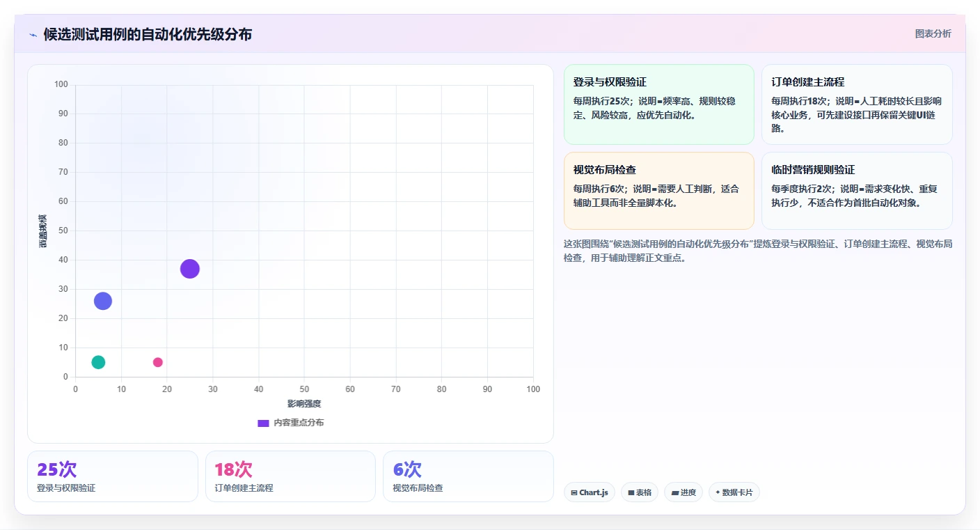Click the 进度 tag chip
980x530 pixels.
click(683, 492)
